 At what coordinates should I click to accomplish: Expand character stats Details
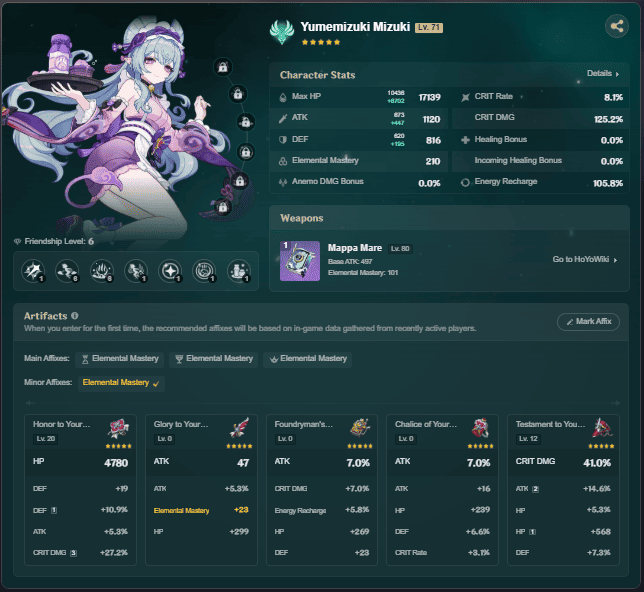coord(603,74)
